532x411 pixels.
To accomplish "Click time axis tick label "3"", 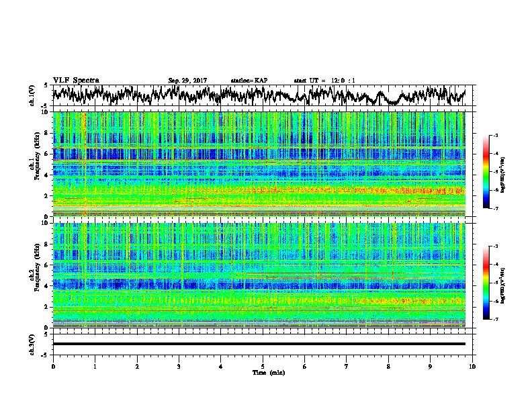I will [179, 367].
